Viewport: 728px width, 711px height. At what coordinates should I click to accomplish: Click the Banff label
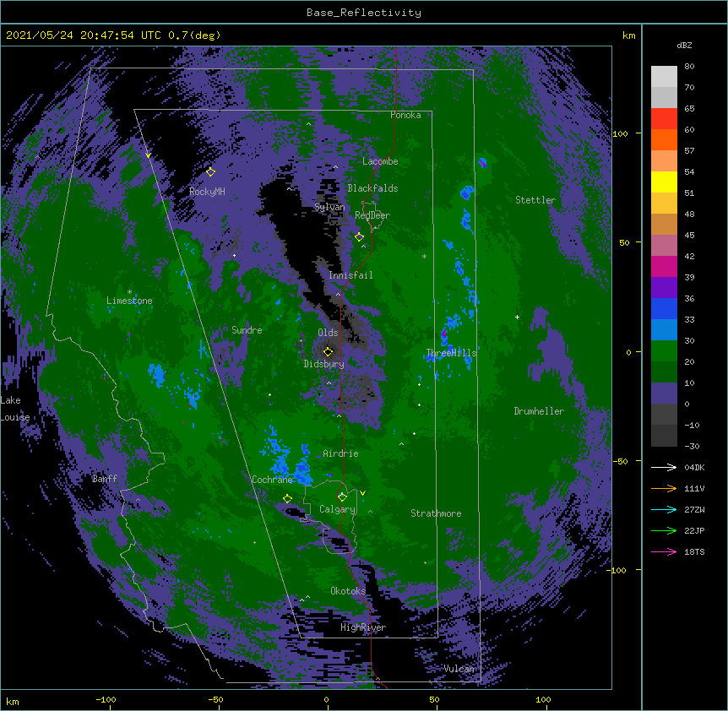pyautogui.click(x=105, y=479)
